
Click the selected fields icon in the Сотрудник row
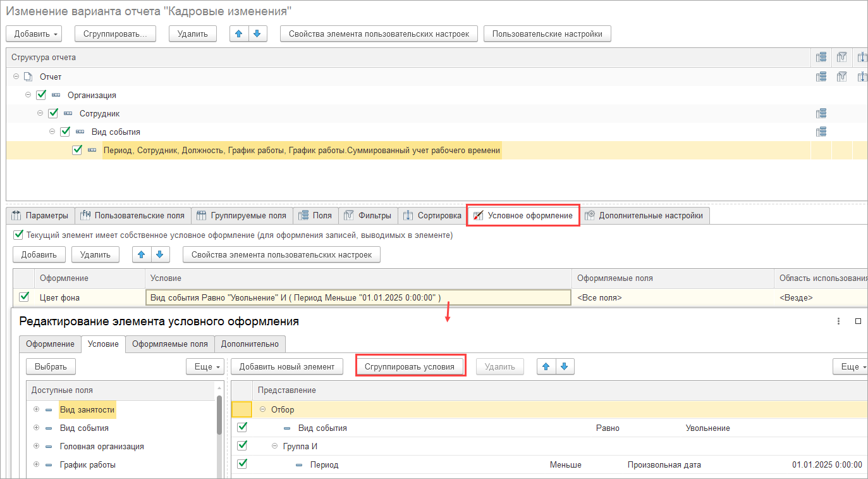821,114
